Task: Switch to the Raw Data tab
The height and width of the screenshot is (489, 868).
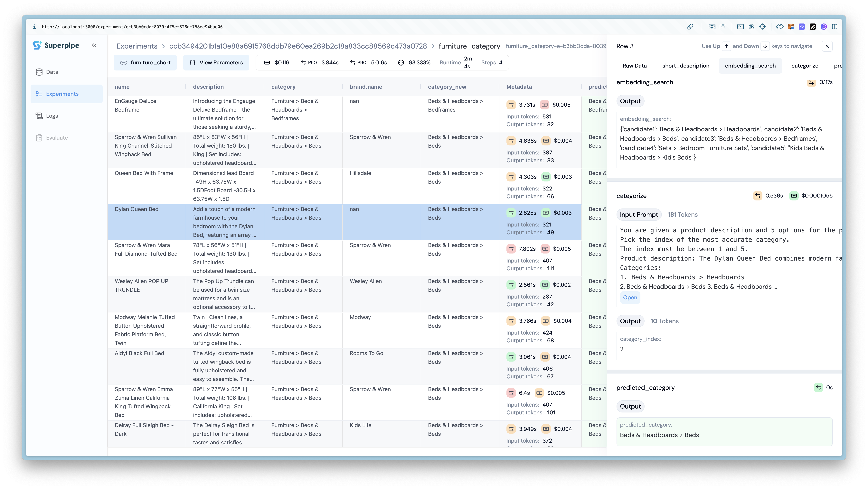Action: point(635,66)
